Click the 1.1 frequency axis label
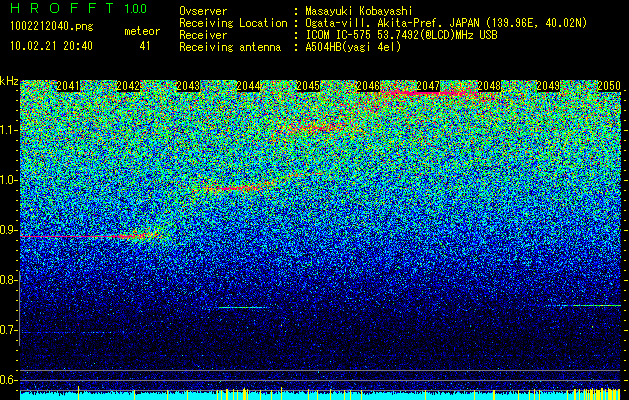The image size is (629, 400). click(8, 130)
